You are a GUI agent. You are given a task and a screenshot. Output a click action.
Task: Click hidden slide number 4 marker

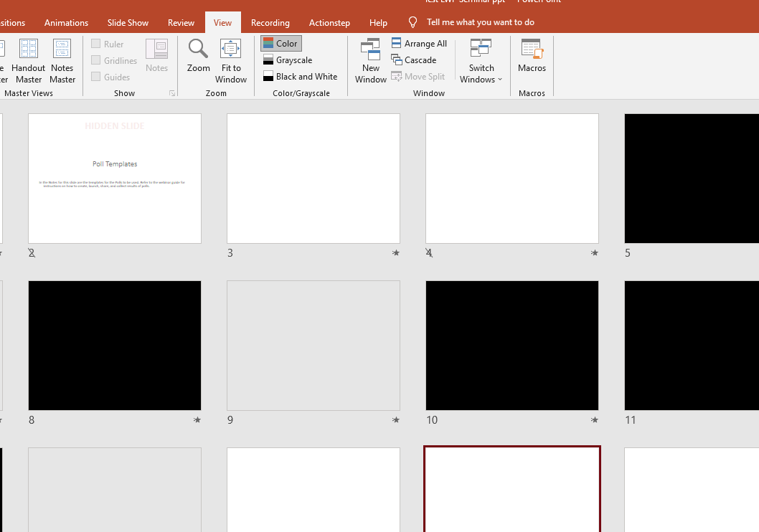pyautogui.click(x=429, y=252)
